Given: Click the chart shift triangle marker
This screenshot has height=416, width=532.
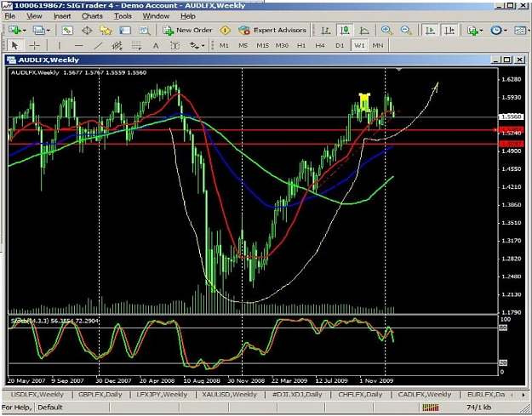Looking at the screenshot, I should (x=399, y=70).
